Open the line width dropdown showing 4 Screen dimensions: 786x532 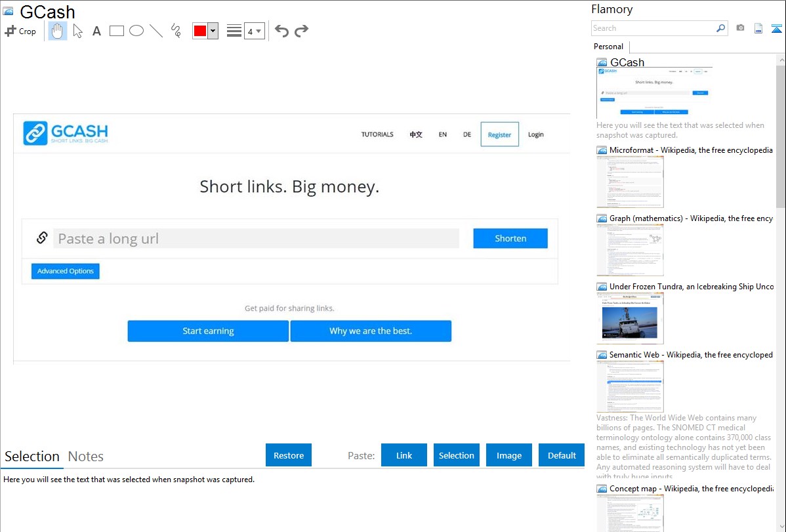click(x=255, y=31)
